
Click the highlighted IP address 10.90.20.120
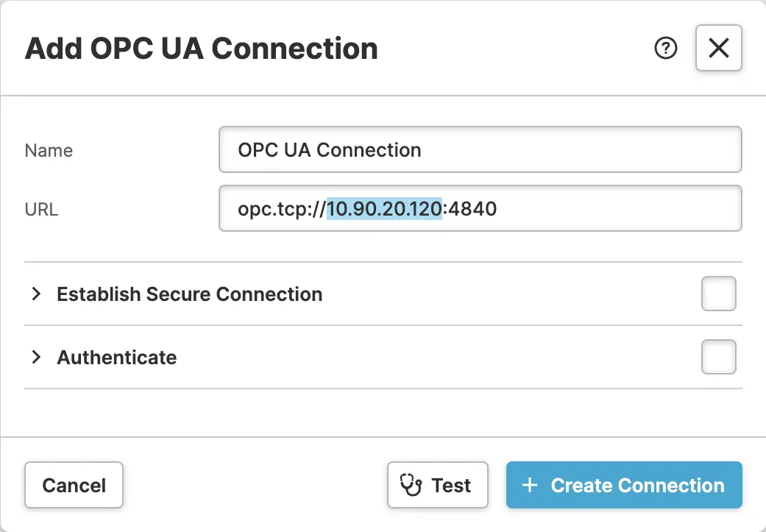[384, 210]
